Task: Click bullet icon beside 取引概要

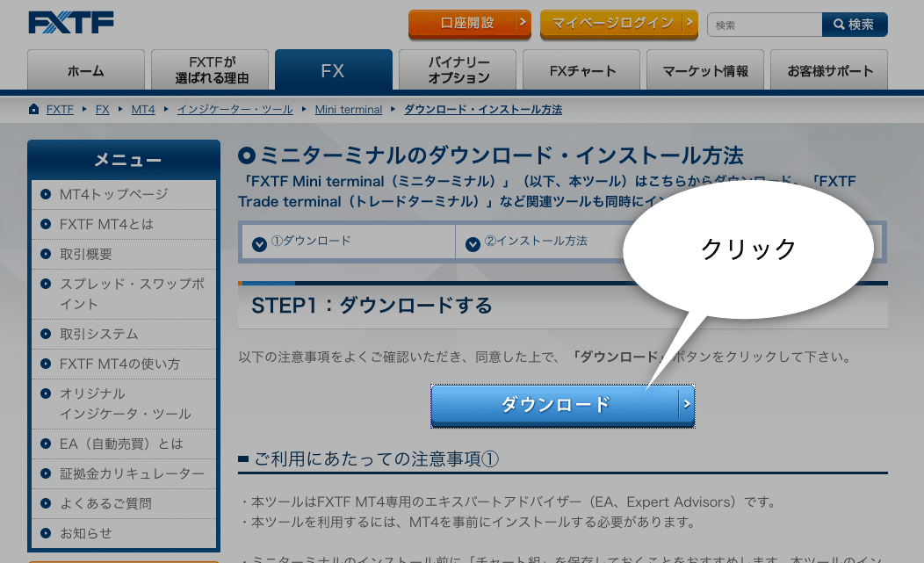Action: 46,254
